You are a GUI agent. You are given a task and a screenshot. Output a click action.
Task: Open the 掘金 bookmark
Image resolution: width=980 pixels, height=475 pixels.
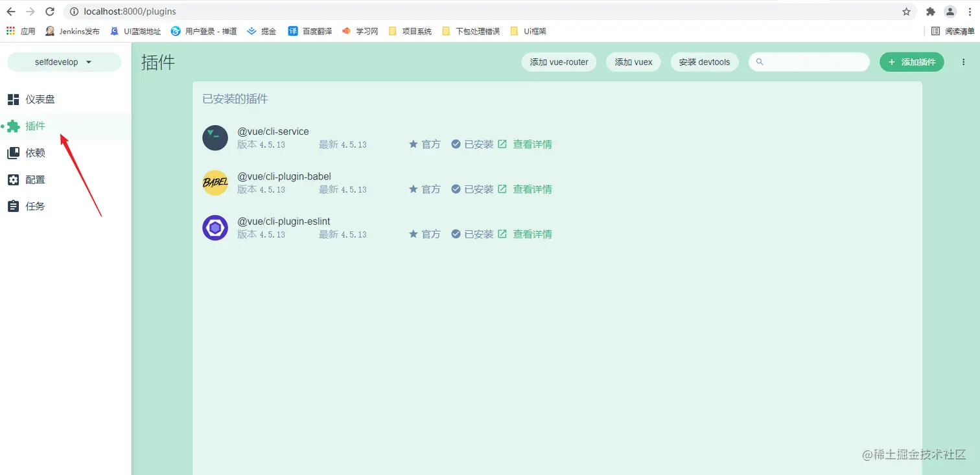pyautogui.click(x=262, y=31)
